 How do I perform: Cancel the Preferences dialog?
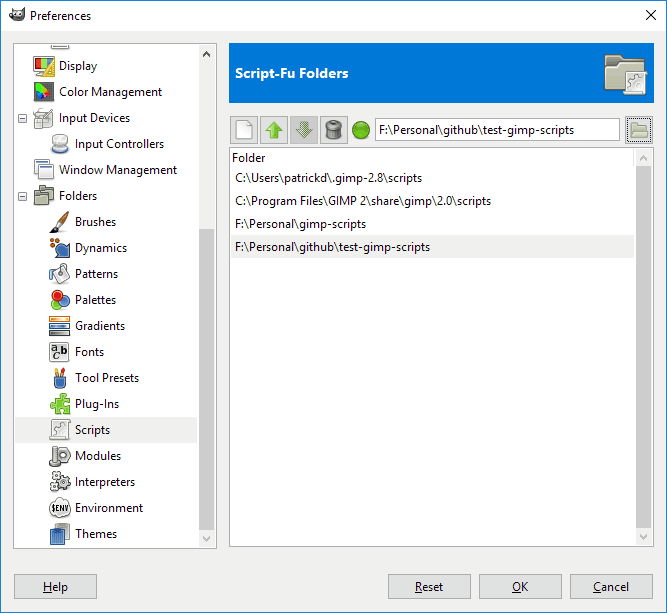tap(610, 587)
